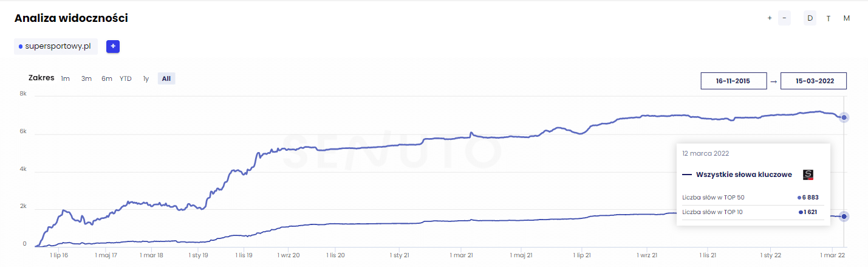Click the Wszystkie słowa kluczowe legend entry
This screenshot has height=267, width=868.
(737, 175)
